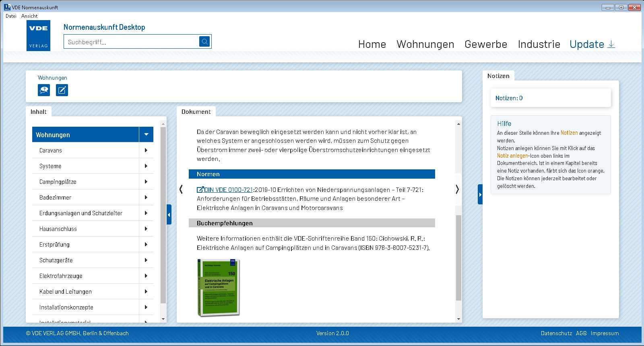Expand the Campingplätze entry arrow
This screenshot has height=346, width=644.
[146, 181]
